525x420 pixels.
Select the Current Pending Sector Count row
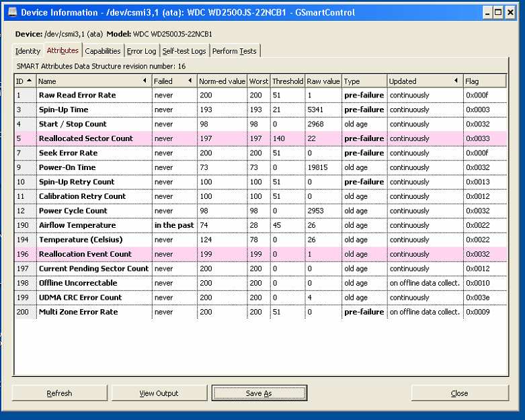[261, 268]
